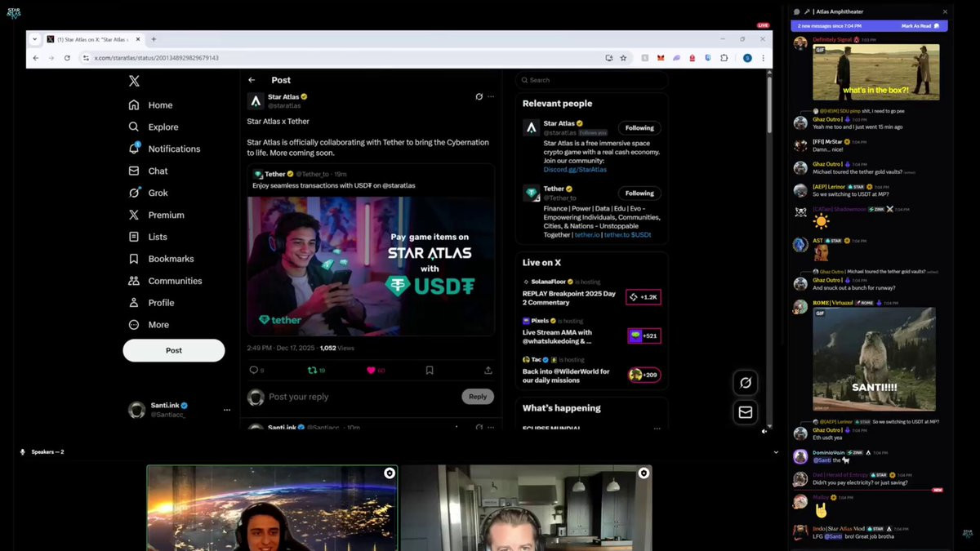This screenshot has width=980, height=551.
Task: Open Chat in the X sidebar
Action: (148, 171)
